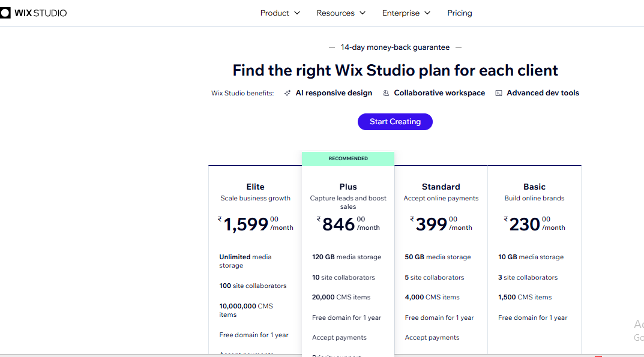The width and height of the screenshot is (644, 357).
Task: Expand the Product dropdown chevron
Action: [297, 13]
